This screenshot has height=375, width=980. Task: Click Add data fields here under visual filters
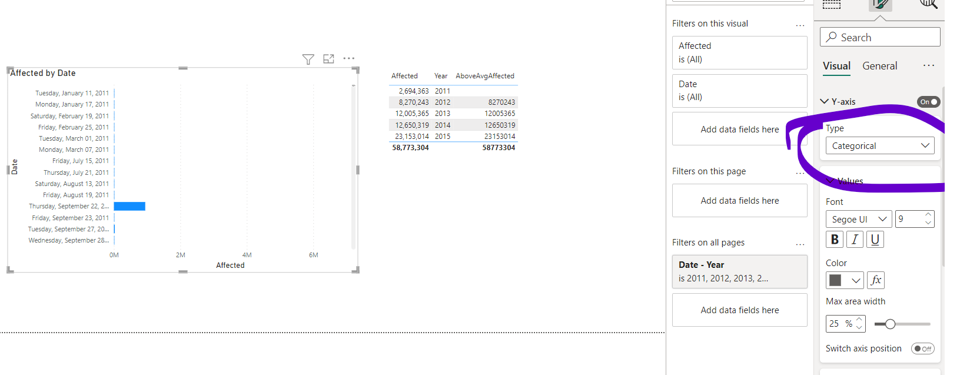coord(739,129)
